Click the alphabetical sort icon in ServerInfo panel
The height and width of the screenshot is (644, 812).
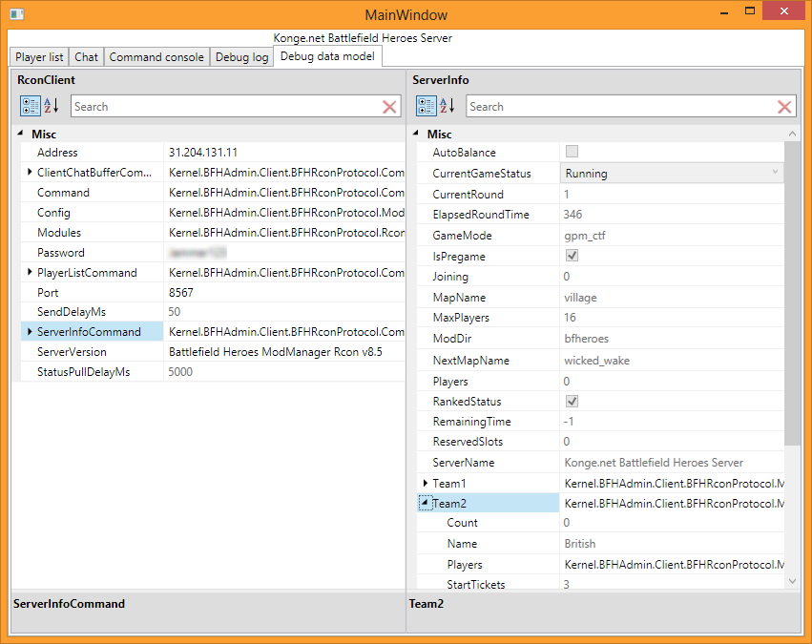click(x=447, y=106)
